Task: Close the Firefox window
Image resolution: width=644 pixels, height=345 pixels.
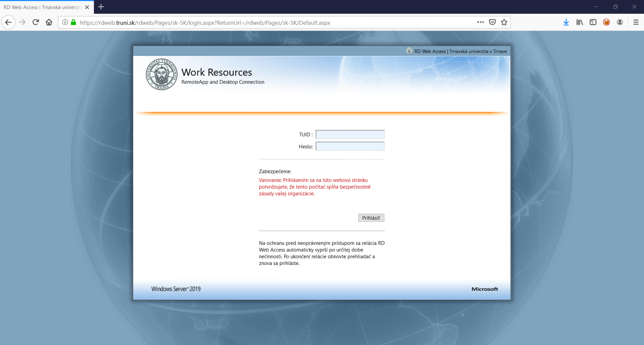Action: coord(634,7)
